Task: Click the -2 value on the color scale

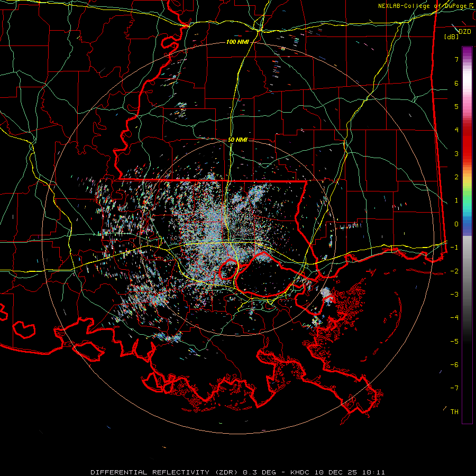Action: pos(454,271)
